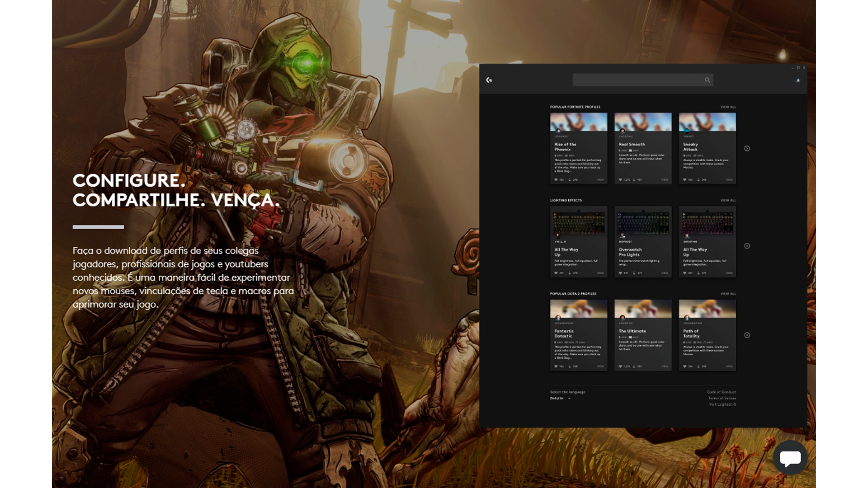
Task: Click author avatar on Real Smooth card
Action: point(623,131)
